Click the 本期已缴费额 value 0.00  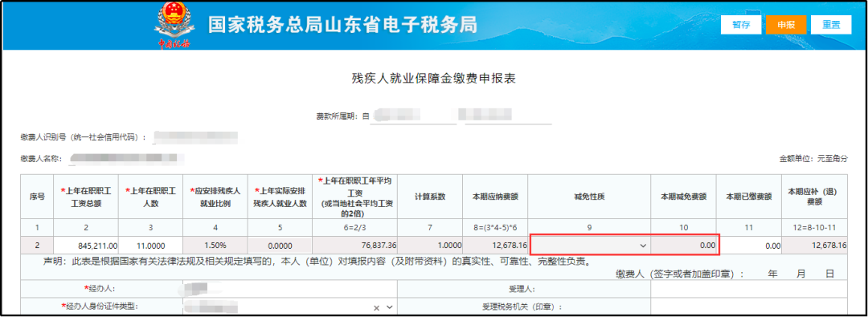[x=749, y=245]
